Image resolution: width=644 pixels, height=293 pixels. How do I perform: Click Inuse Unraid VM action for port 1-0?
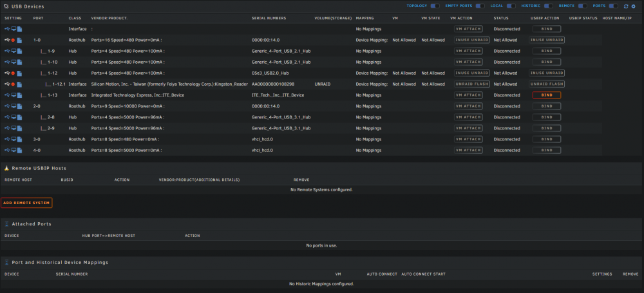472,41
